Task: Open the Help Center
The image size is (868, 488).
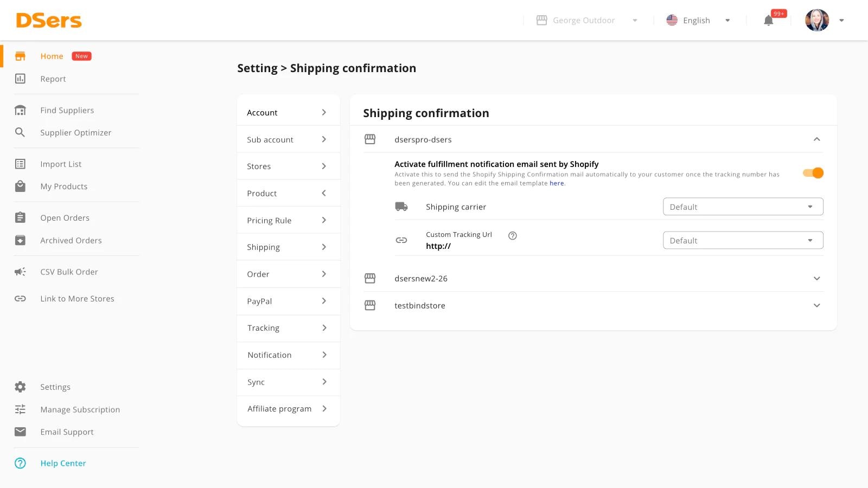Action: [63, 463]
